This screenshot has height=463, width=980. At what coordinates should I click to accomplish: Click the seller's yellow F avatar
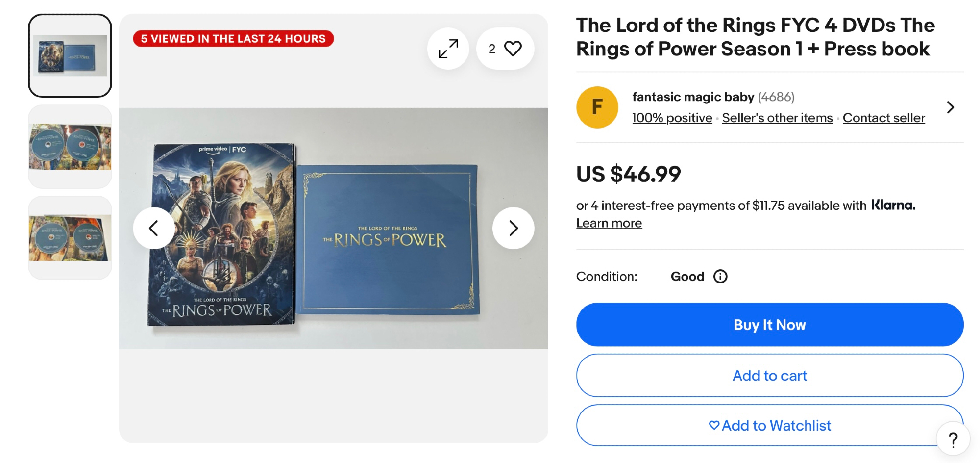pyautogui.click(x=597, y=107)
